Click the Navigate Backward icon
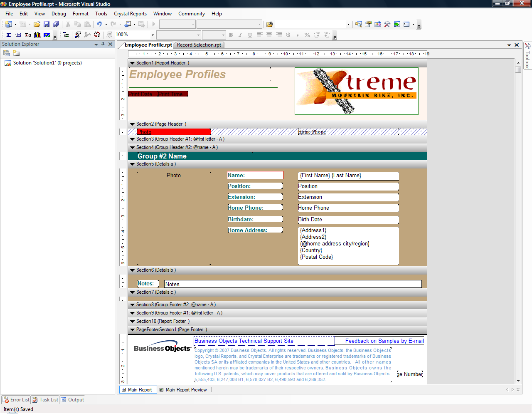Screen dimensions: 532x416 click(128, 24)
